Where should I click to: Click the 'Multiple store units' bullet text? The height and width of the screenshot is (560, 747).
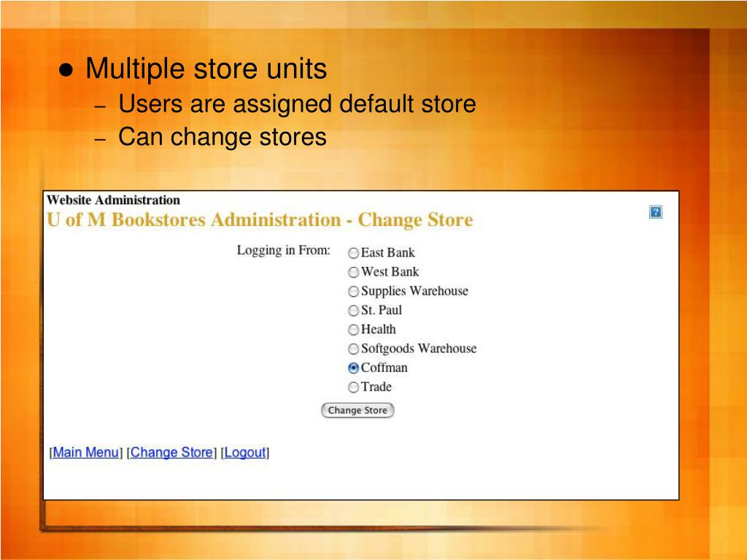206,68
